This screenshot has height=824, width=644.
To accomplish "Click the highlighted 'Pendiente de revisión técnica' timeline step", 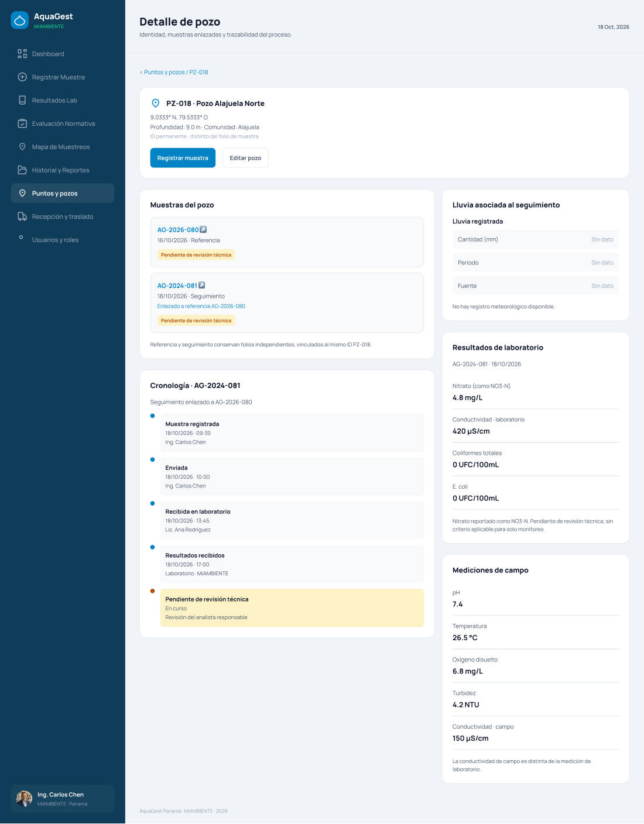I will (292, 608).
